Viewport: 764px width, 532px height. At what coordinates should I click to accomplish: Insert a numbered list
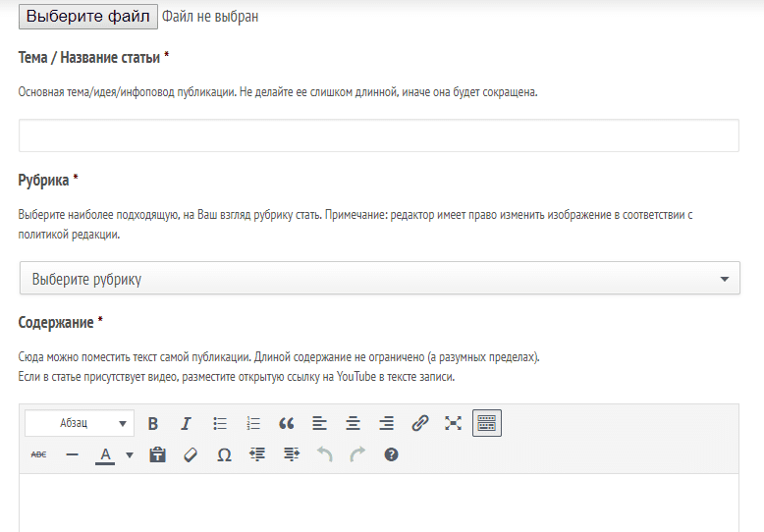tap(253, 423)
